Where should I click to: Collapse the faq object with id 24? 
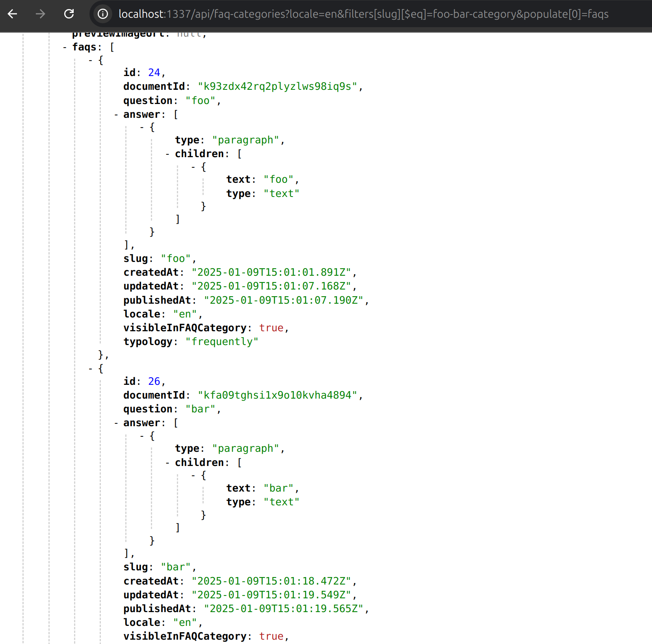click(x=91, y=60)
